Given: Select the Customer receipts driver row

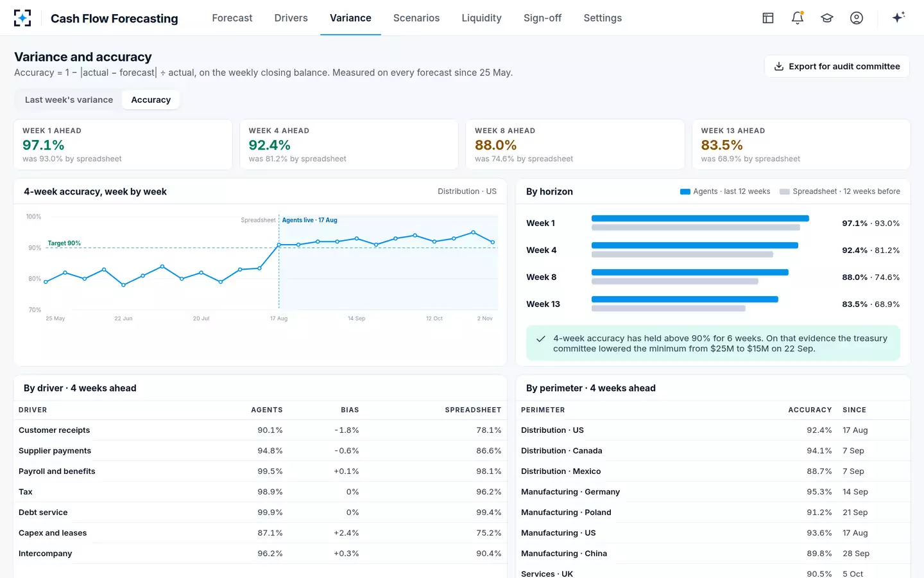Looking at the screenshot, I should [x=260, y=430].
